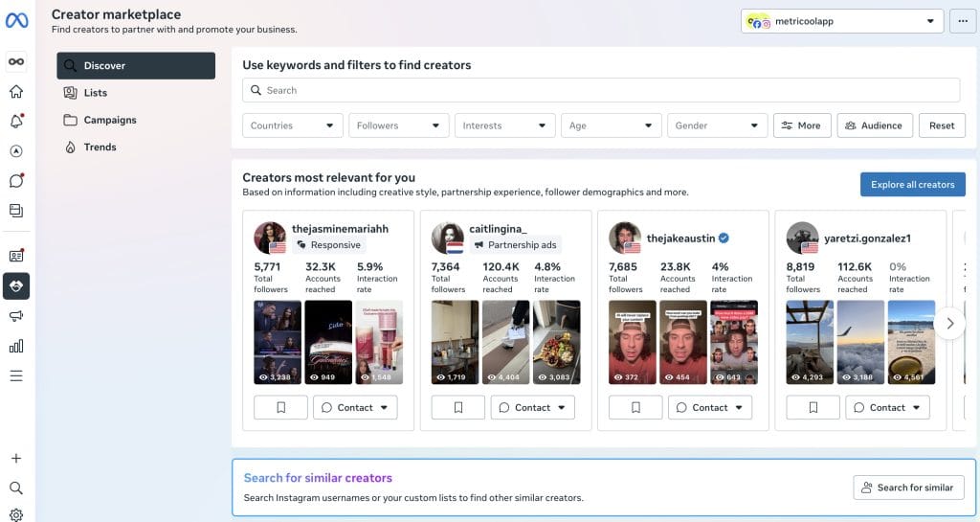Click the sidebar search magnifier icon
Image resolution: width=980 pixels, height=522 pixels.
16,488
